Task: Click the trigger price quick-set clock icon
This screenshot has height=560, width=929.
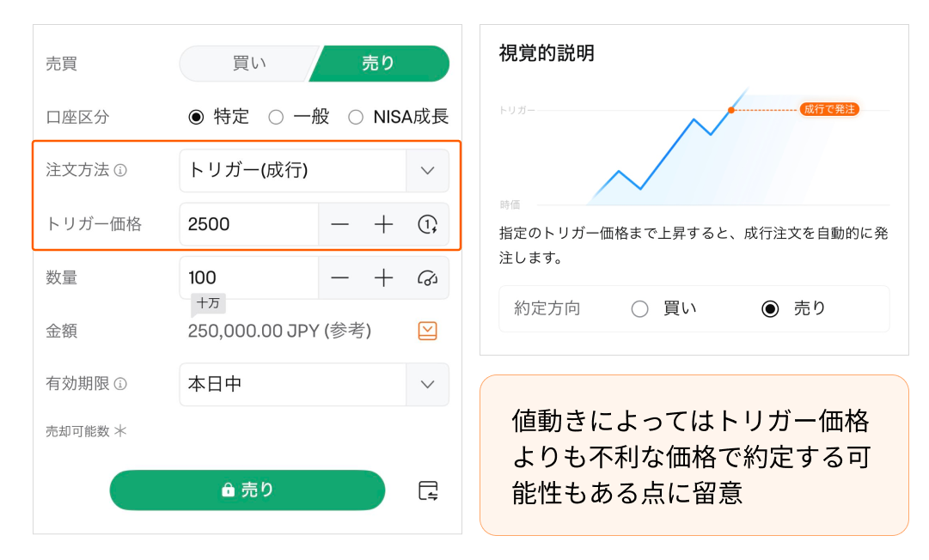Action: click(427, 224)
